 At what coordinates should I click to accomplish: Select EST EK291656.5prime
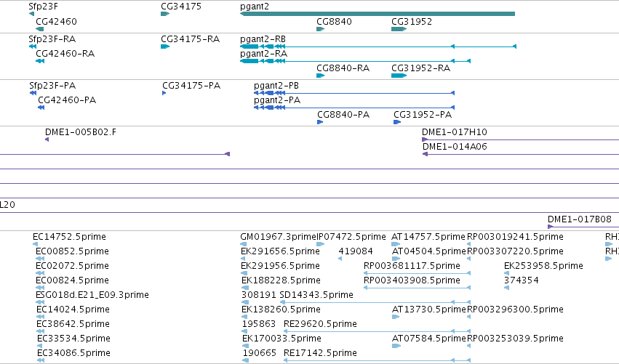[243, 259]
